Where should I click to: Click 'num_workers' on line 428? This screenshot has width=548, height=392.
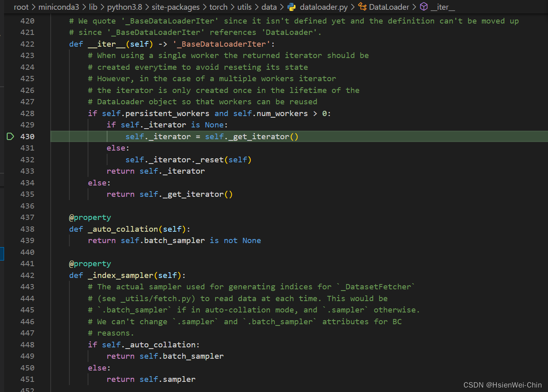click(x=282, y=113)
